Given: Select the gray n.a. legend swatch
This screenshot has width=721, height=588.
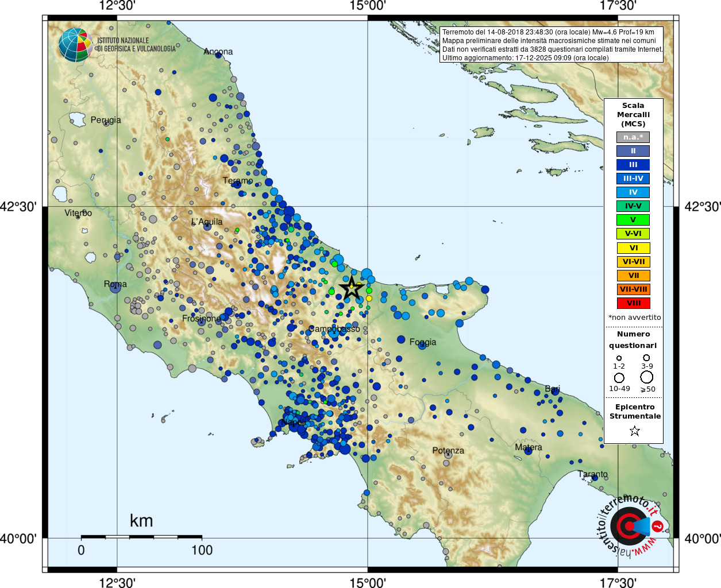Looking at the screenshot, I should coord(633,137).
